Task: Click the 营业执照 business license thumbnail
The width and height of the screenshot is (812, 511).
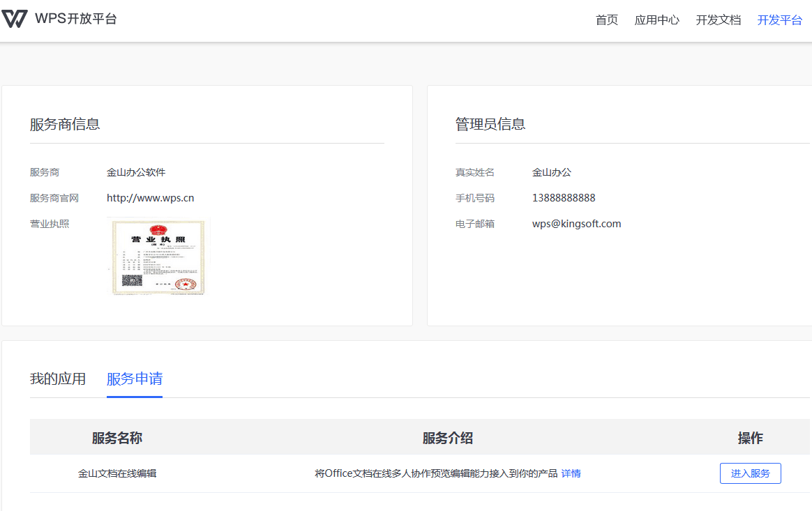Action: pyautogui.click(x=158, y=256)
